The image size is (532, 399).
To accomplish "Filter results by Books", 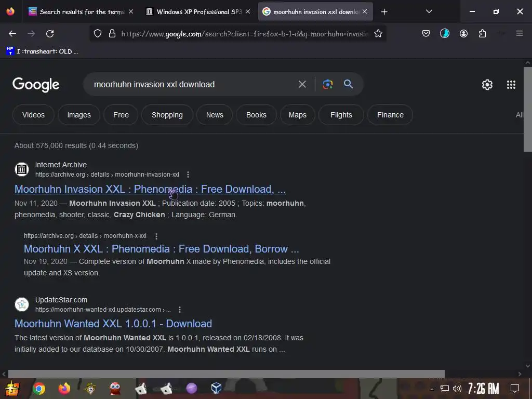I will point(256,115).
